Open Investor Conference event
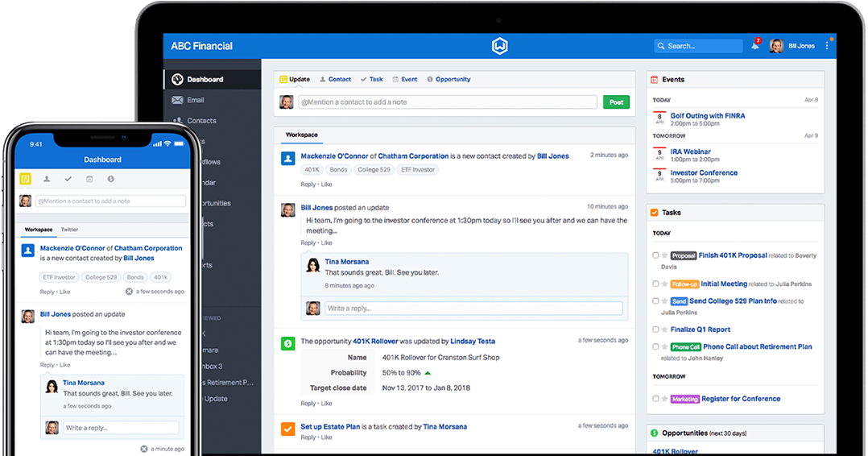 (704, 173)
